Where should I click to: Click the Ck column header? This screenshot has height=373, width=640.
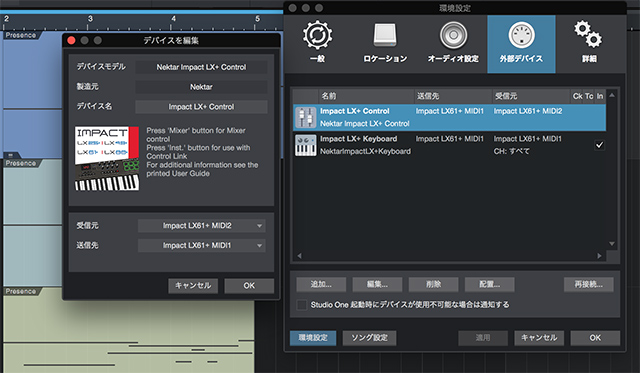pos(578,96)
